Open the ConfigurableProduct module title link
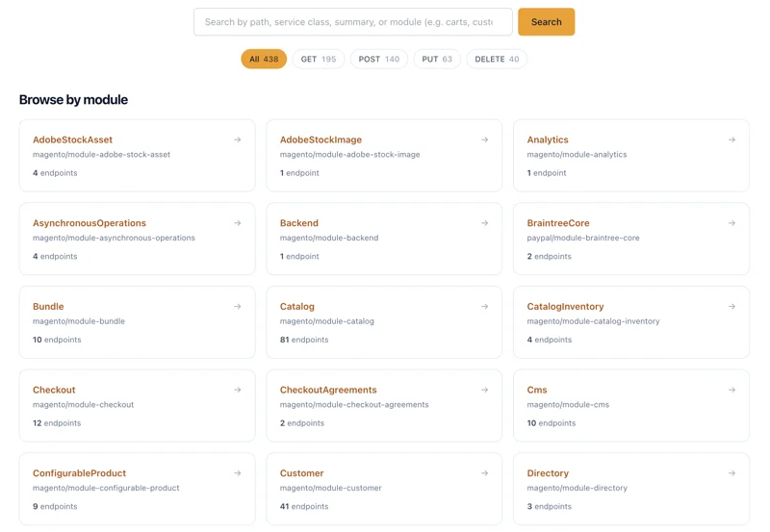The width and height of the screenshot is (770, 532). [x=80, y=473]
